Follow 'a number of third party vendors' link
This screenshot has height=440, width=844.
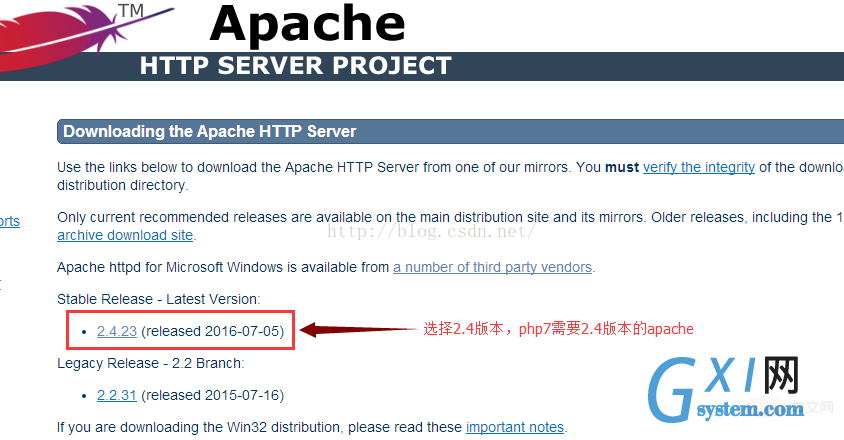pos(493,267)
